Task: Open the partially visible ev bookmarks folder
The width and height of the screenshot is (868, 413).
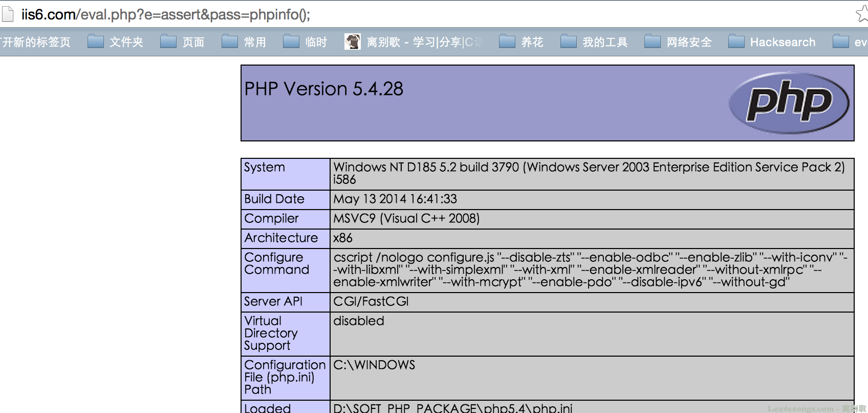Action: point(850,42)
